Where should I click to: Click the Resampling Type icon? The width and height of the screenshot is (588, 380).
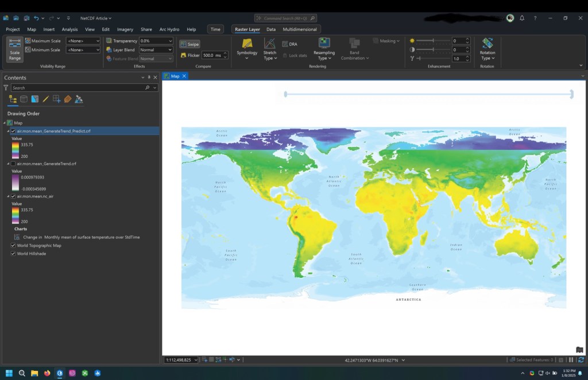click(324, 43)
